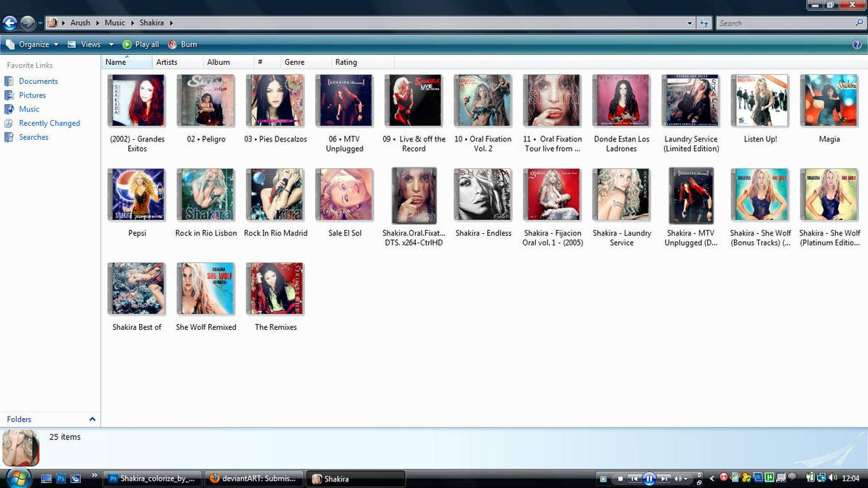Open the Views dropdown arrow
This screenshot has height=488, width=868.
(x=111, y=44)
